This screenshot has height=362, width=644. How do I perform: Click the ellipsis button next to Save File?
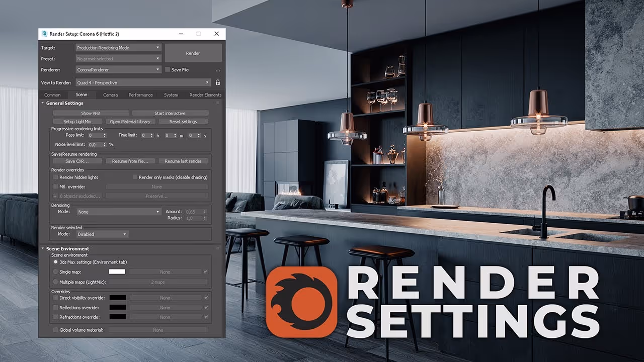tap(218, 70)
